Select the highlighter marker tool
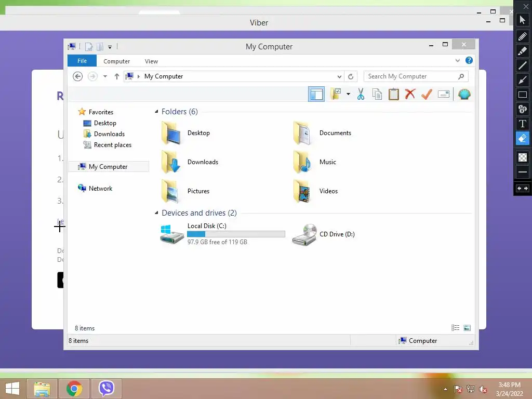The image size is (532, 399). click(523, 51)
